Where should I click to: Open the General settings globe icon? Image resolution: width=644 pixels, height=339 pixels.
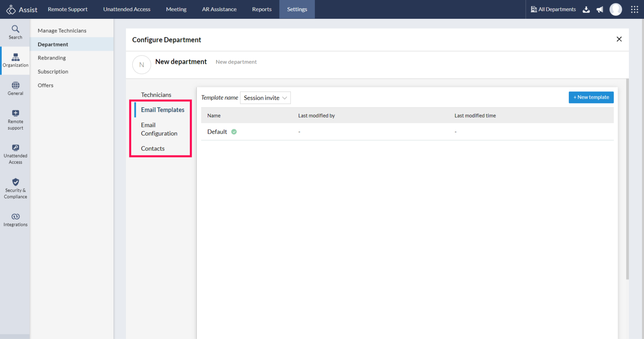pos(15,86)
